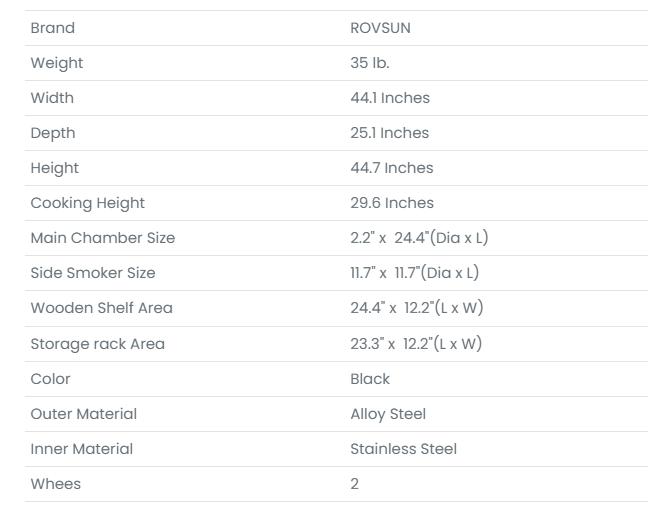Select the Main Chamber Size label
This screenshot has width=665, height=516.
[x=102, y=238]
